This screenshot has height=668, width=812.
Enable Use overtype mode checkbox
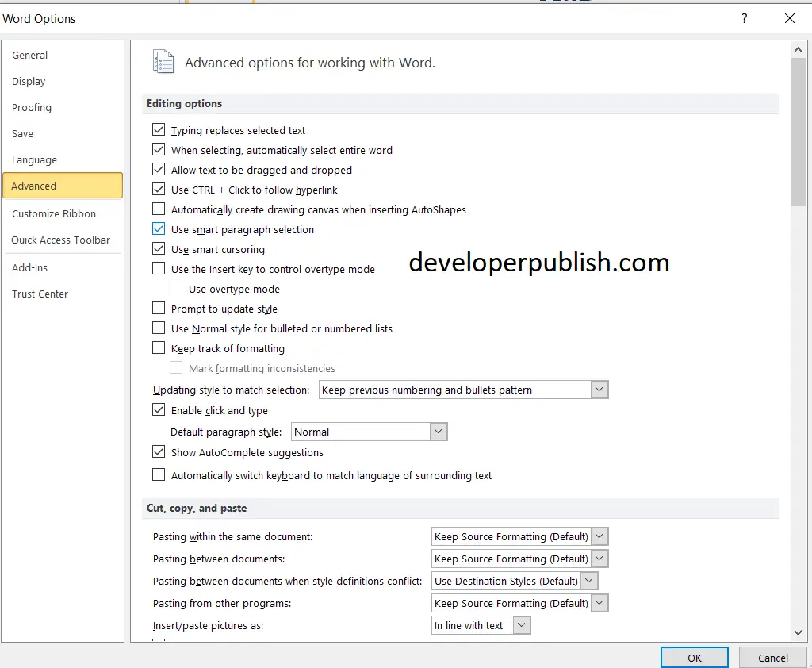(176, 288)
